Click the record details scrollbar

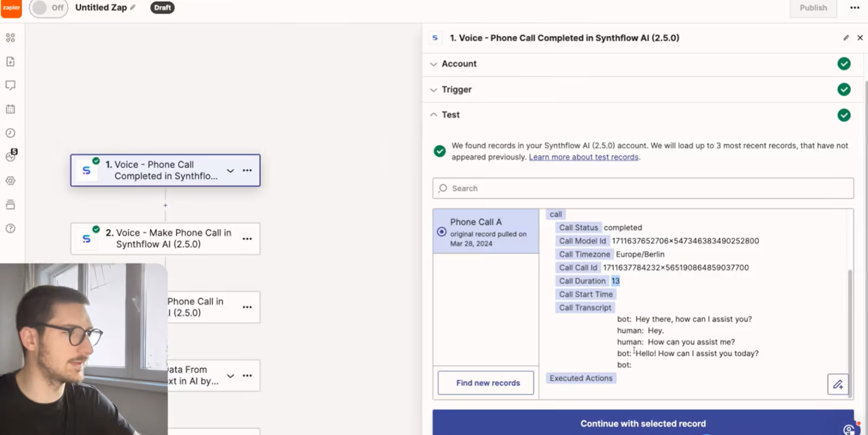coord(850,333)
